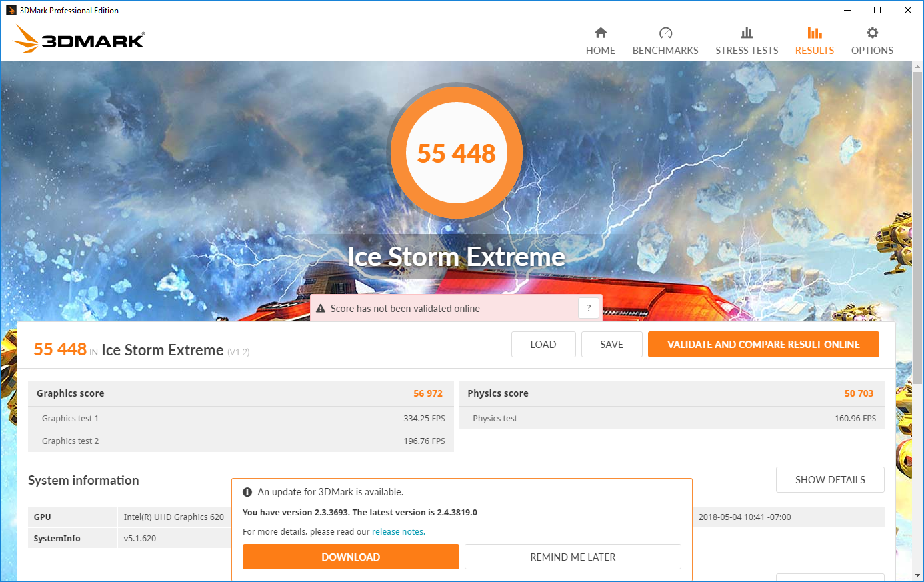924x582 pixels.
Task: Minimize the 3DMark window
Action: click(847, 10)
